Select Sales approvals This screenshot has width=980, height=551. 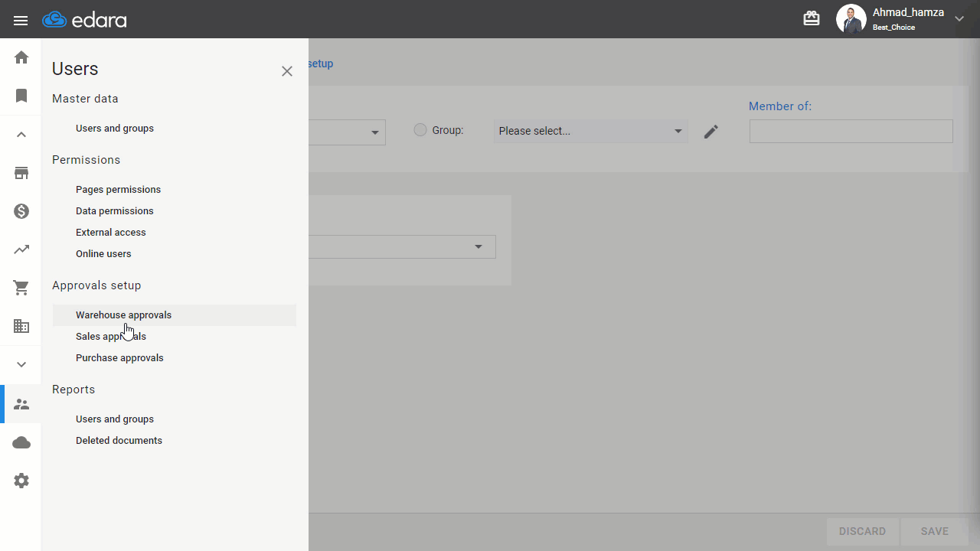tap(111, 337)
